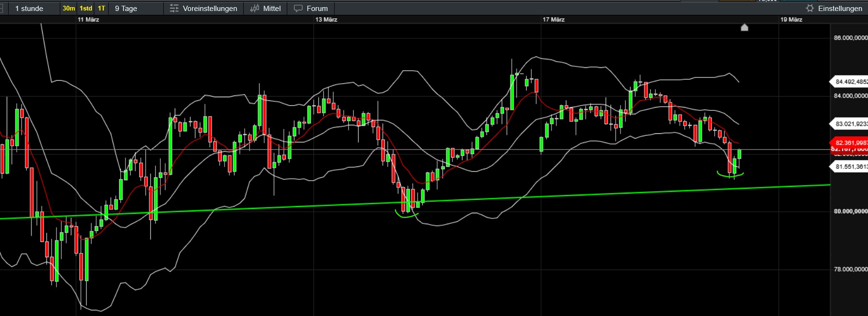Click the Einstellungen label
Viewport: 868px width, 316px height.
click(x=840, y=9)
